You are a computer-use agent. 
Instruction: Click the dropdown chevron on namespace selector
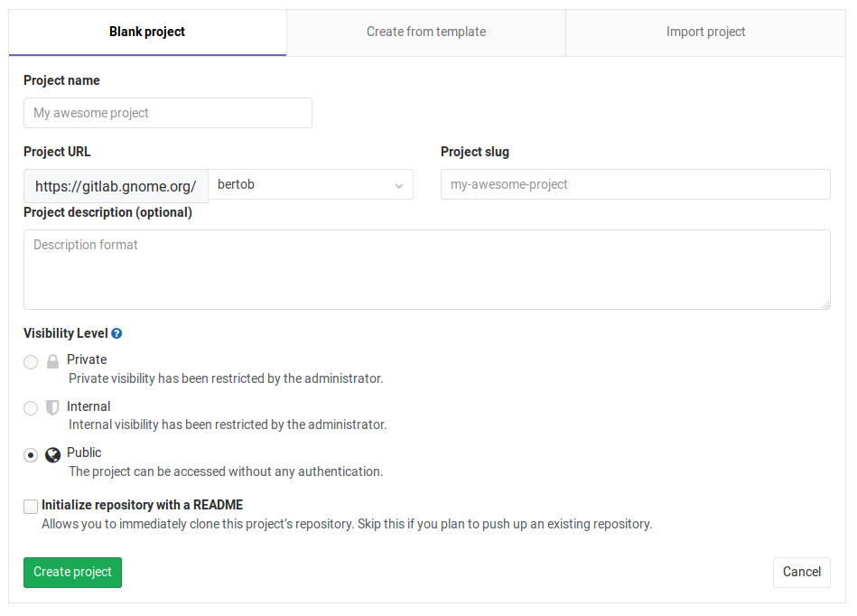tap(398, 184)
